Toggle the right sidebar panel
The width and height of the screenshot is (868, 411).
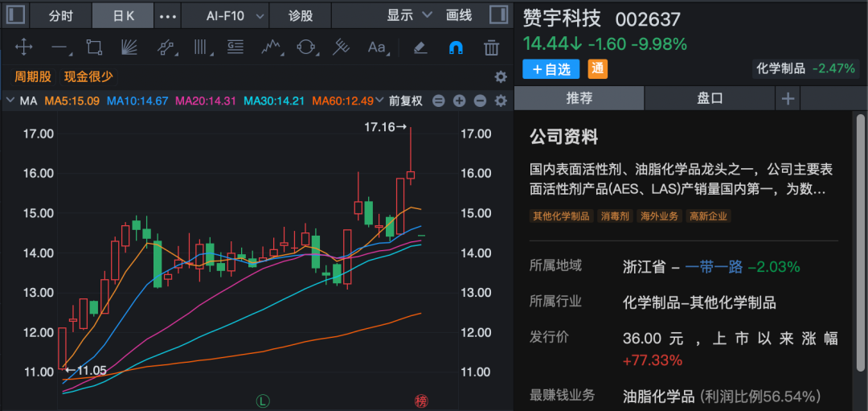[498, 15]
